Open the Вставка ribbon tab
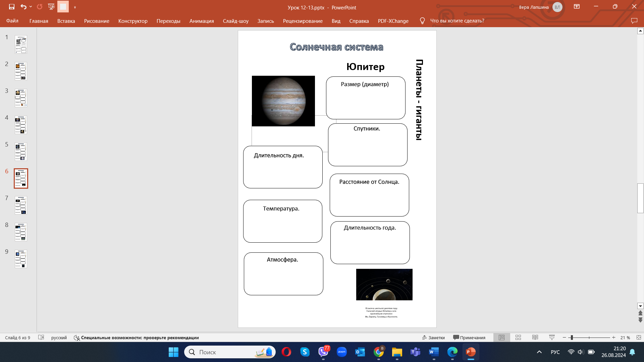Screen dimensions: 644x362 click(x=66, y=21)
